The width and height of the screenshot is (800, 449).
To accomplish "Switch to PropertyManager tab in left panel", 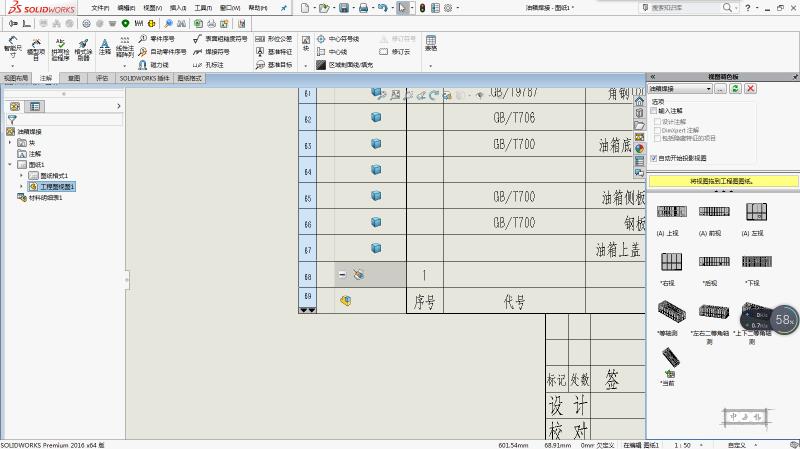I will point(35,106).
